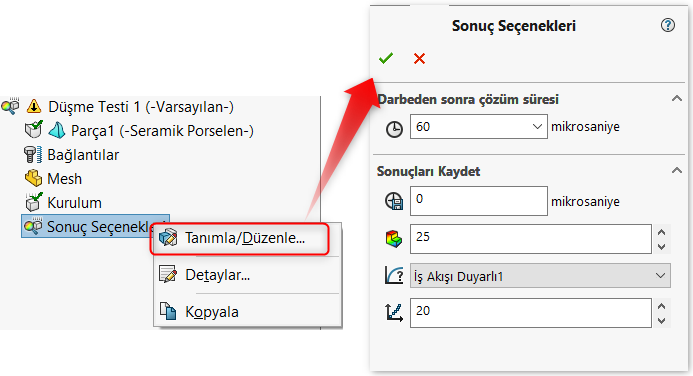Cancel with the red X icon
Viewport: 693px width, 376px height.
click(419, 58)
